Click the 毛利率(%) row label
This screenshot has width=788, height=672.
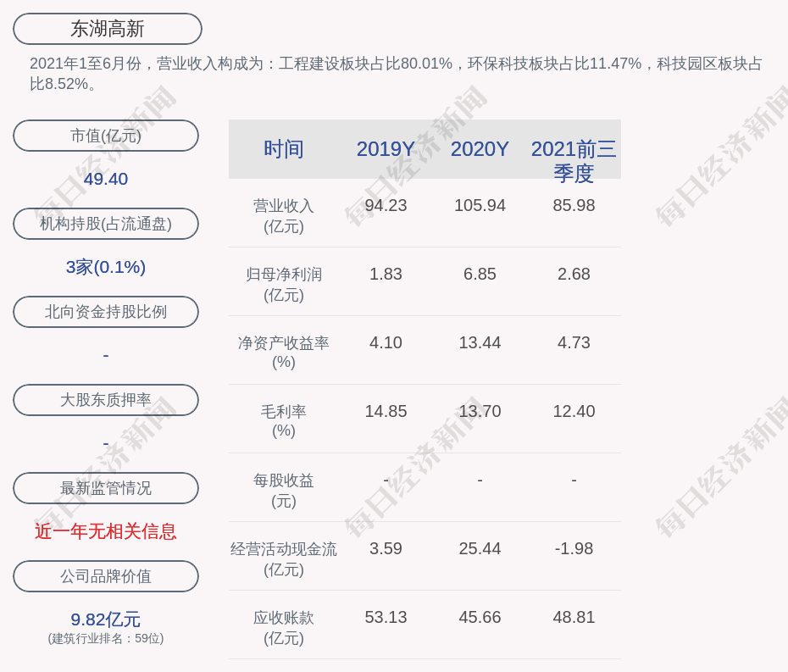[284, 421]
